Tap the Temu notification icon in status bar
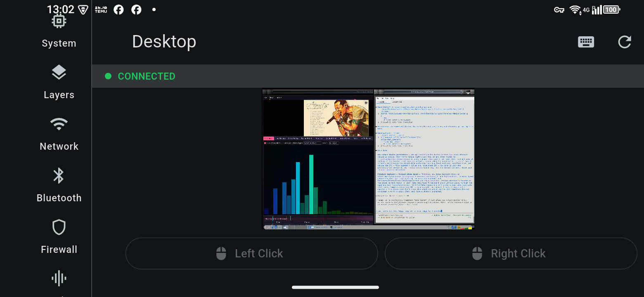The height and width of the screenshot is (297, 644). [101, 9]
